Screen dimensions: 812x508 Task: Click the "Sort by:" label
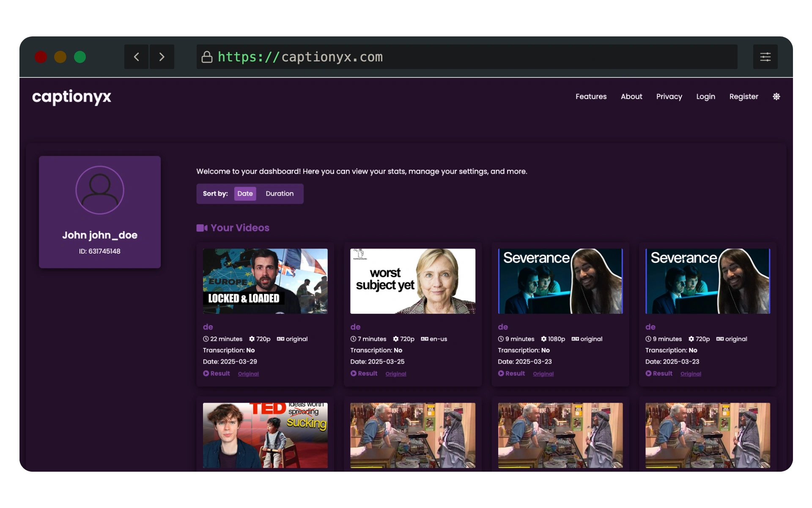215,193
